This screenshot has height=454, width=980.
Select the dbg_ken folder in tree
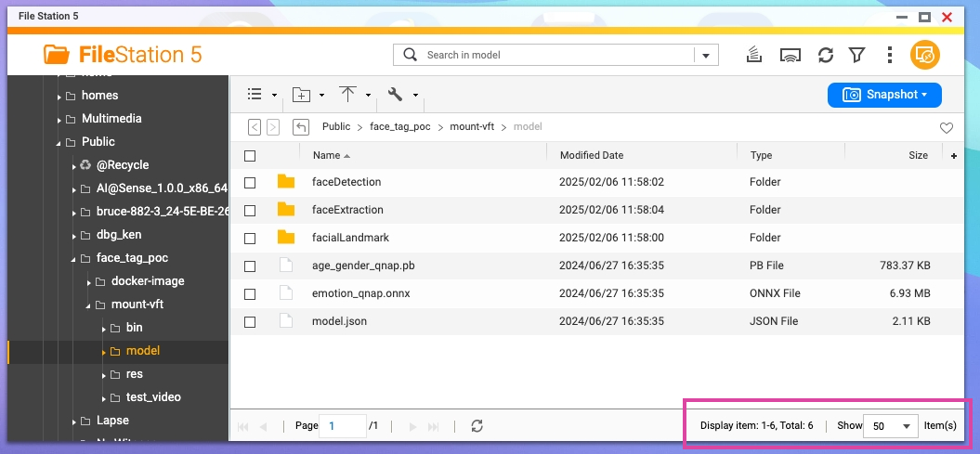(x=119, y=235)
